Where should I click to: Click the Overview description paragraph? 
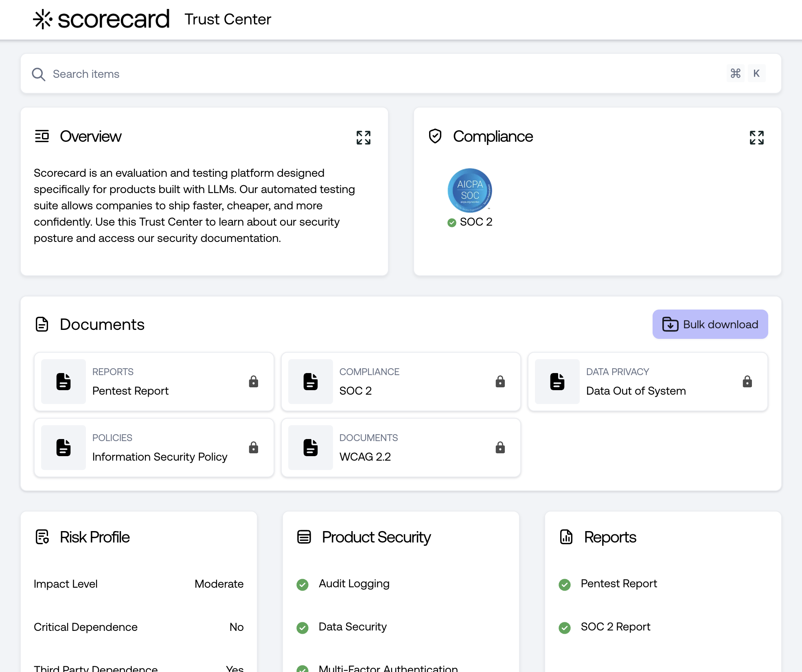pos(195,205)
